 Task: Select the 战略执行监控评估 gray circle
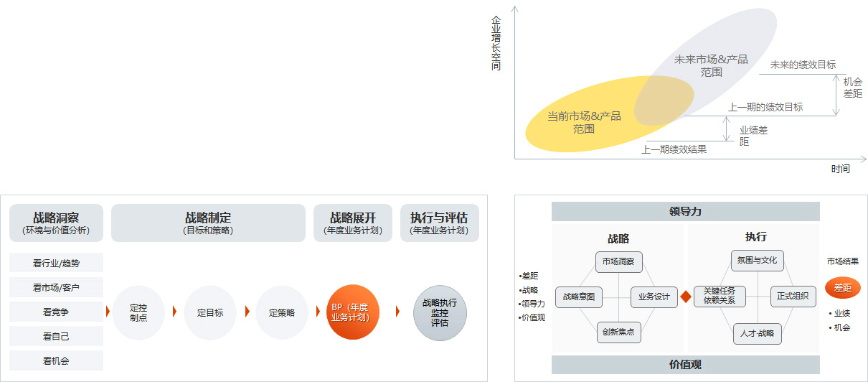tap(440, 312)
